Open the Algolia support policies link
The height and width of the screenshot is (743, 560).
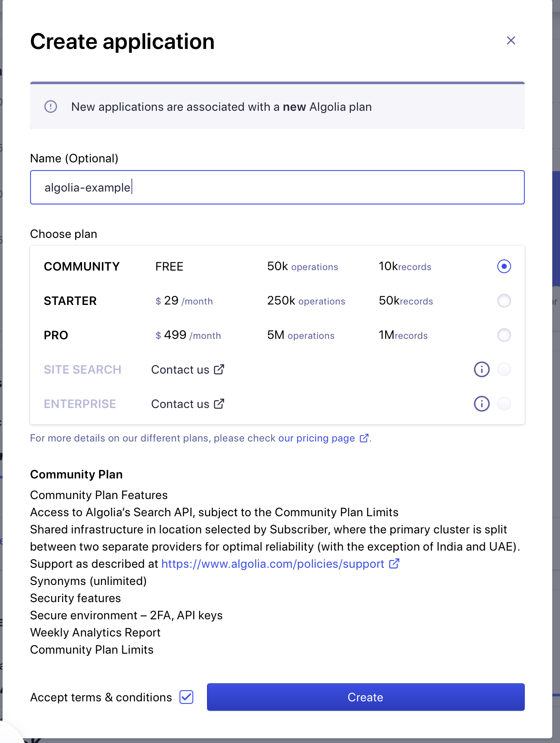272,563
